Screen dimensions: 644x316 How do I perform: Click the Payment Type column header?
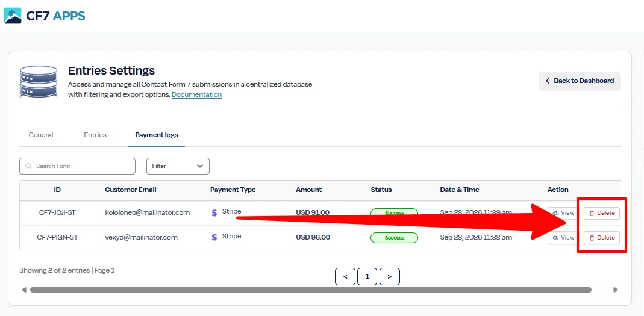click(x=233, y=190)
